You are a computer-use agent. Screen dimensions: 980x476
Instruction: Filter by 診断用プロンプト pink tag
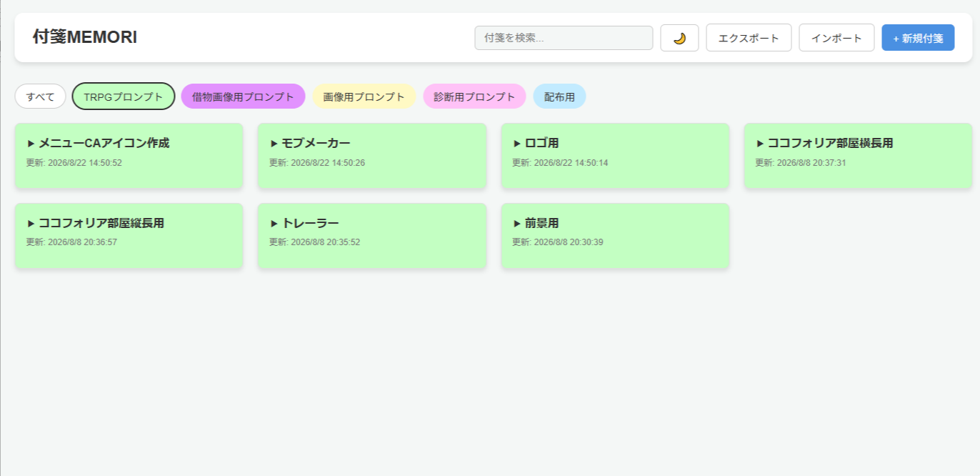[474, 96]
